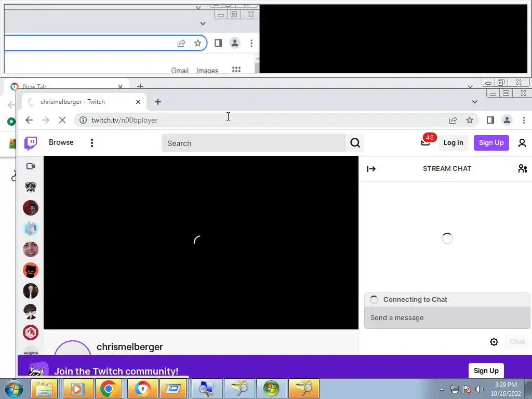This screenshot has width=532, height=399.
Task: Open tab search chevron in middle Chrome window
Action: (470, 87)
